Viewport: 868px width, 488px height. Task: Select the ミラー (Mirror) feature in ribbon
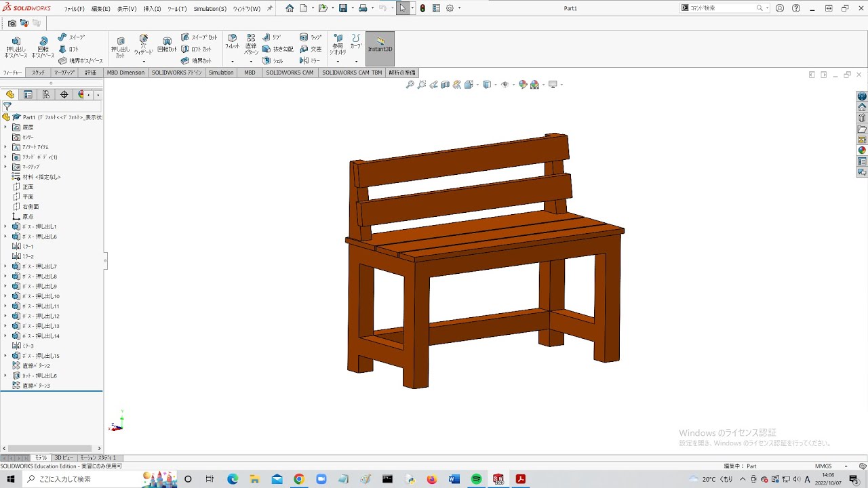pos(310,61)
